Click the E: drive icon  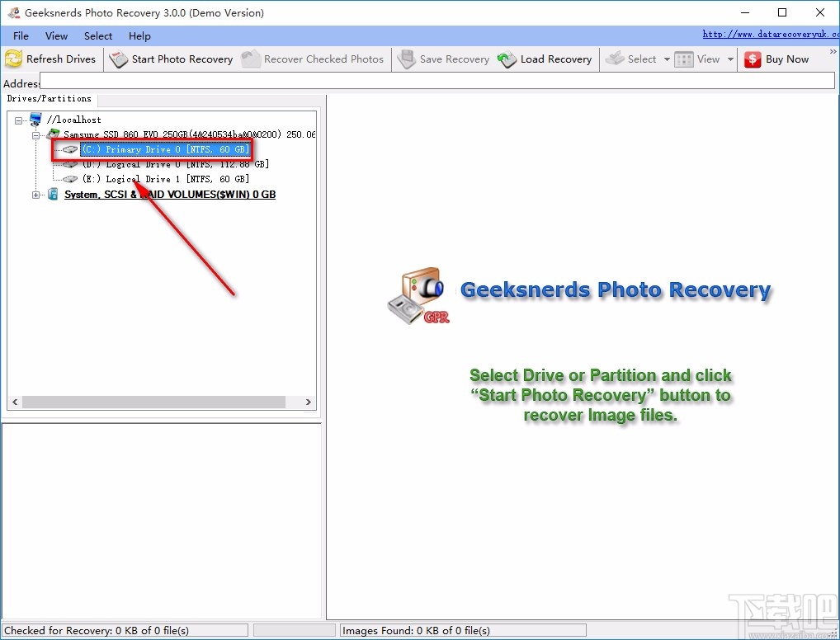[x=70, y=179]
